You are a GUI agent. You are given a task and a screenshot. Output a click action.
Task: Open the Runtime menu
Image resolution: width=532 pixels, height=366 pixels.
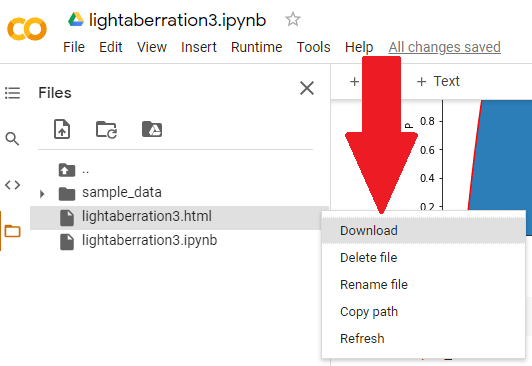tap(256, 47)
